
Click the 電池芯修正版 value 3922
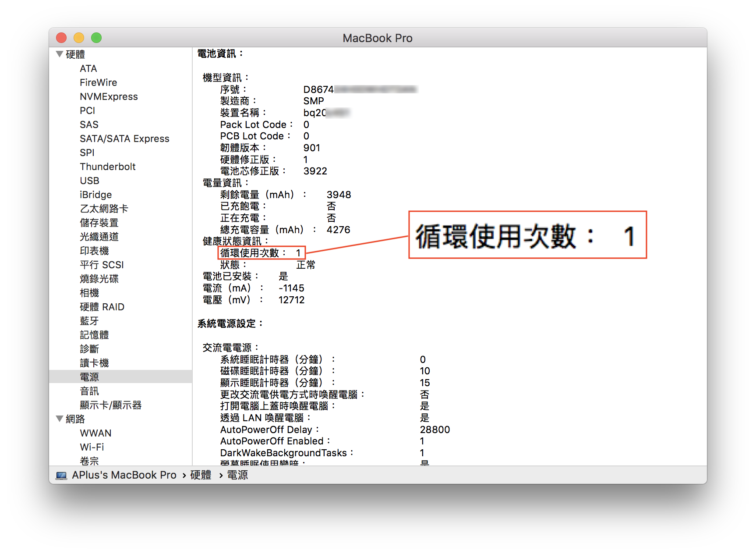[x=315, y=171]
